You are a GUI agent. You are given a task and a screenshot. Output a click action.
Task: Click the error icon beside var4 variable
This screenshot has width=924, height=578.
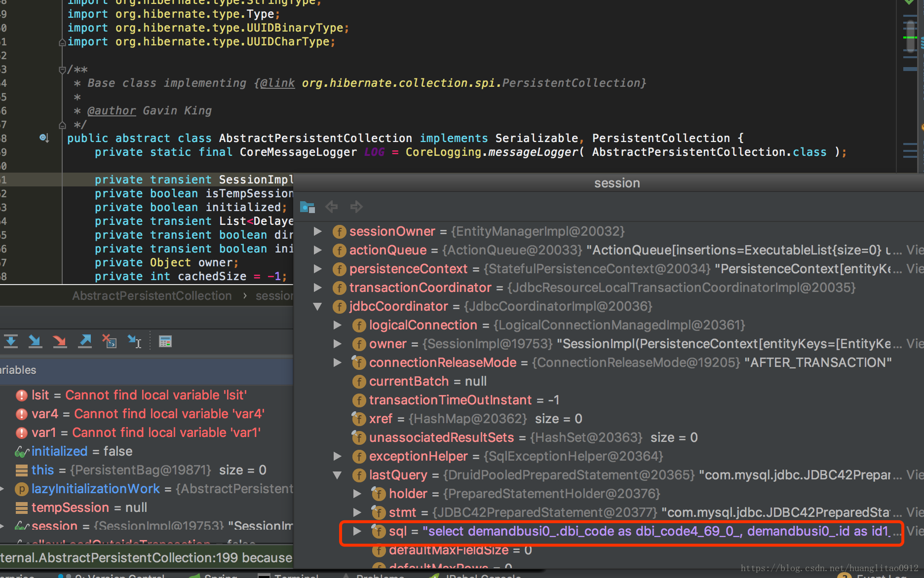coord(22,414)
